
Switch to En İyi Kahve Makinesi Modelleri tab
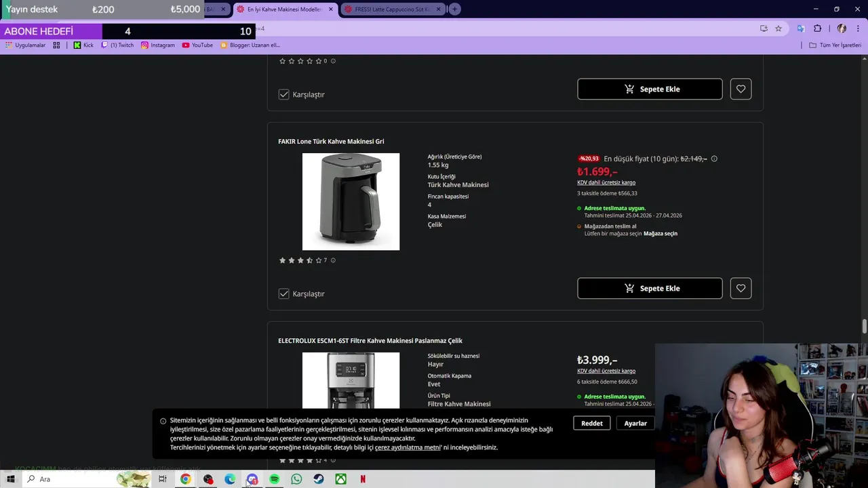[284, 9]
